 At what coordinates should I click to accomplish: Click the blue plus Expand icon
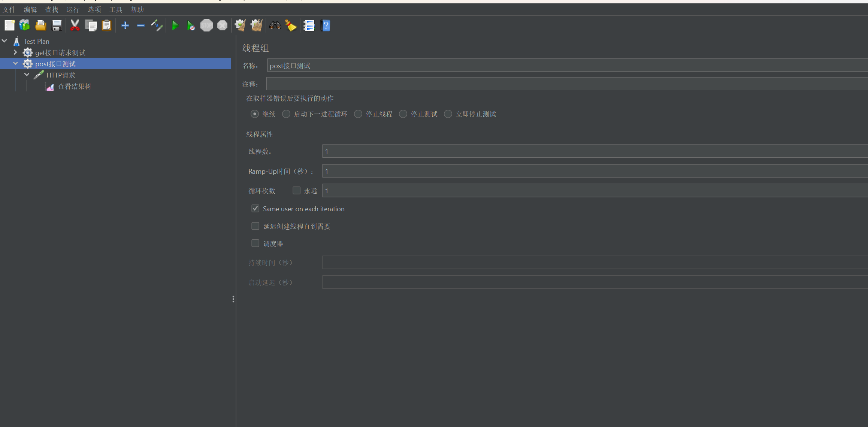[125, 26]
